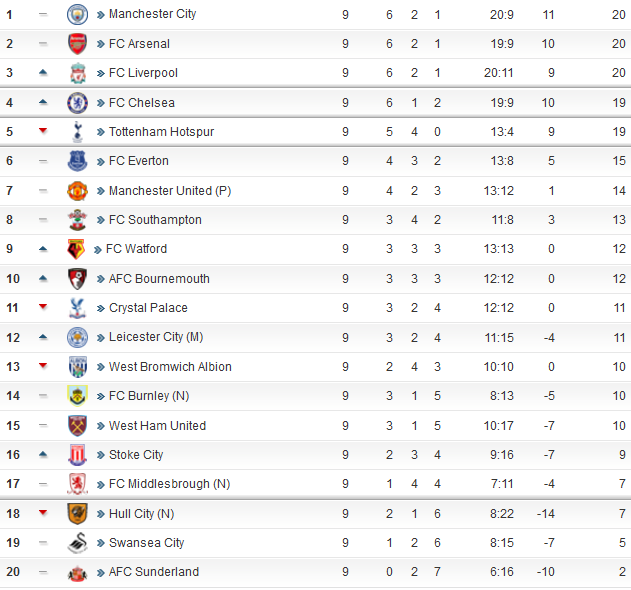Image resolution: width=631 pixels, height=590 pixels.
Task: Click the FC Watford club crest
Action: point(76,249)
